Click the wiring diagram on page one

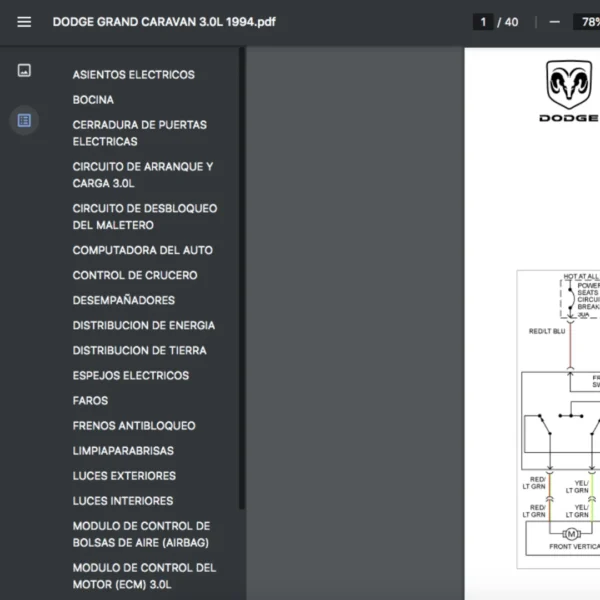pos(558,419)
